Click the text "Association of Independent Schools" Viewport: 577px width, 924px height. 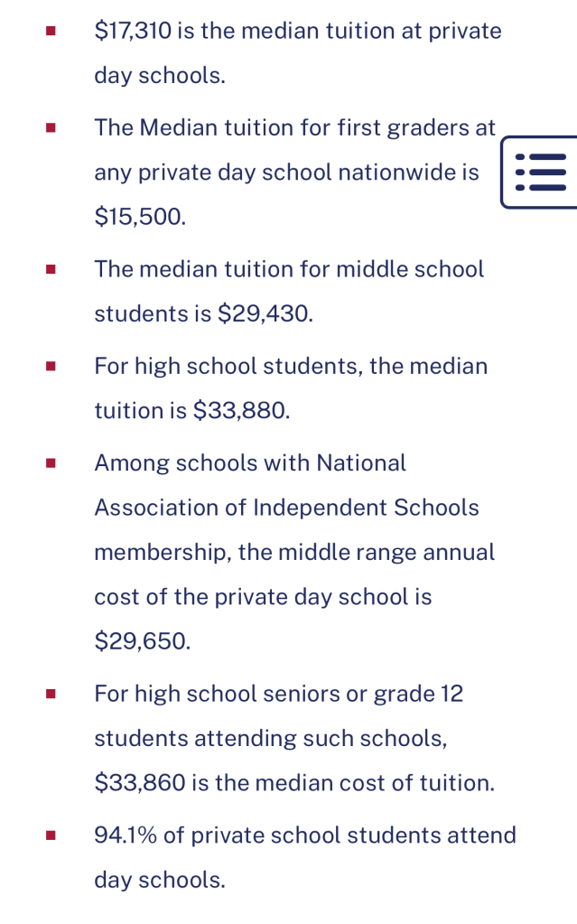pyautogui.click(x=286, y=508)
